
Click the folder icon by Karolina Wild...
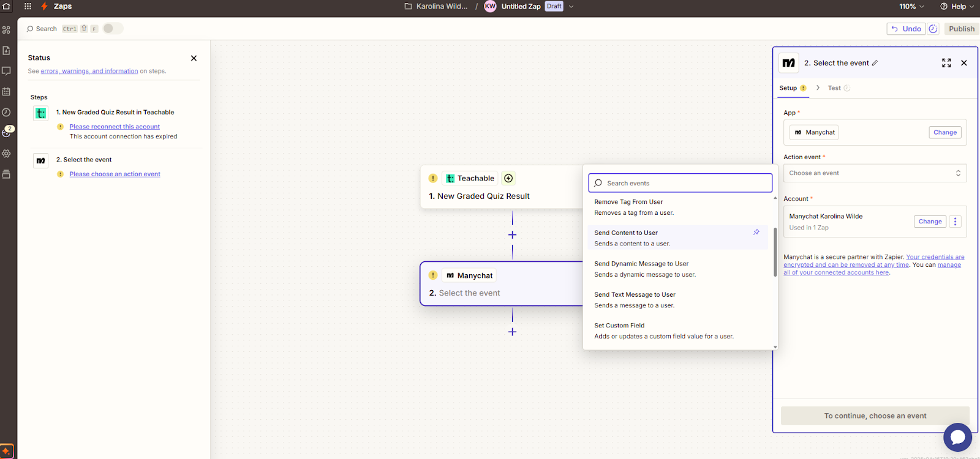pyautogui.click(x=408, y=6)
